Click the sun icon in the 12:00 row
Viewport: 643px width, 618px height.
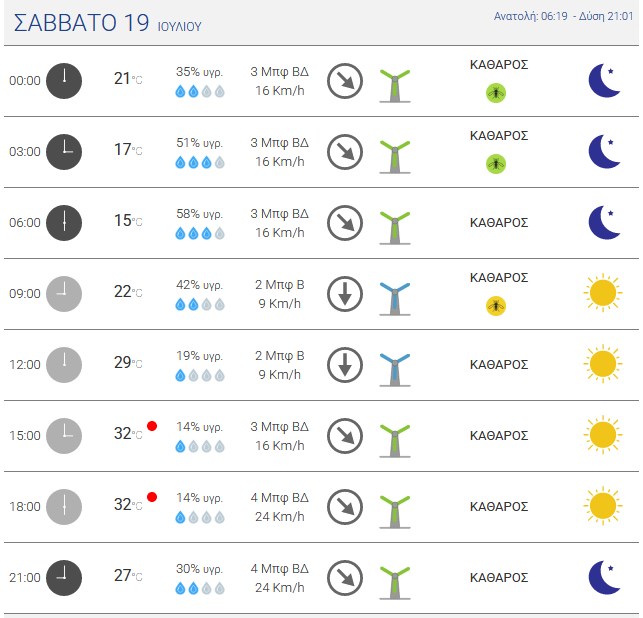[x=603, y=364]
